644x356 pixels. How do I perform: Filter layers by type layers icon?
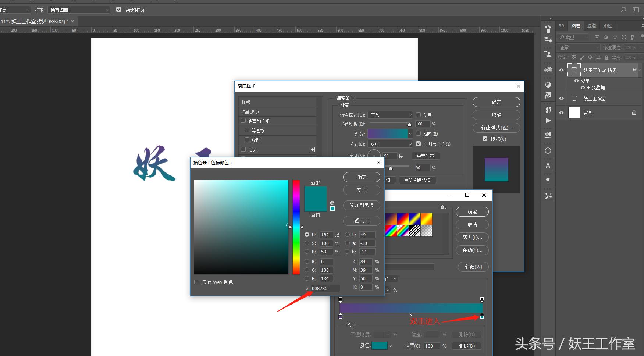615,38
